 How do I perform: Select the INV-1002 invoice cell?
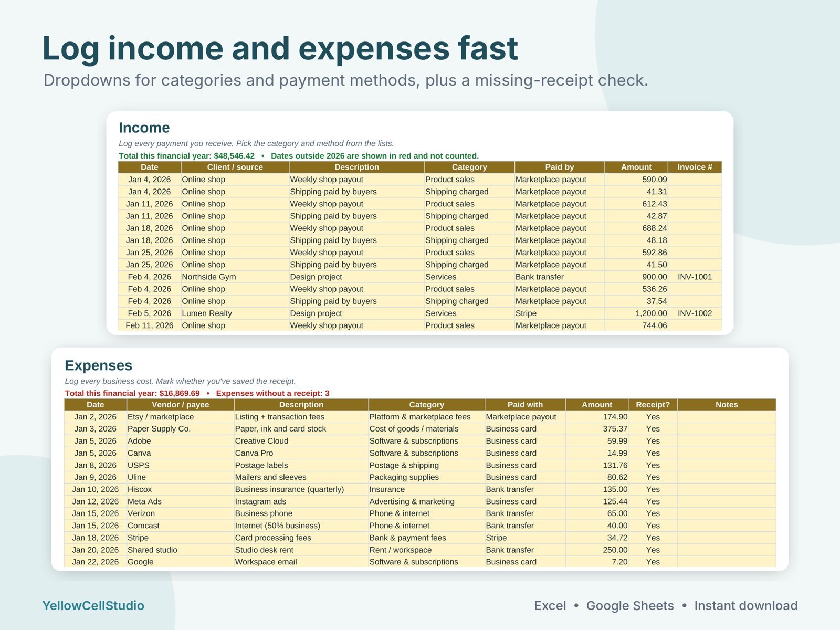click(695, 313)
